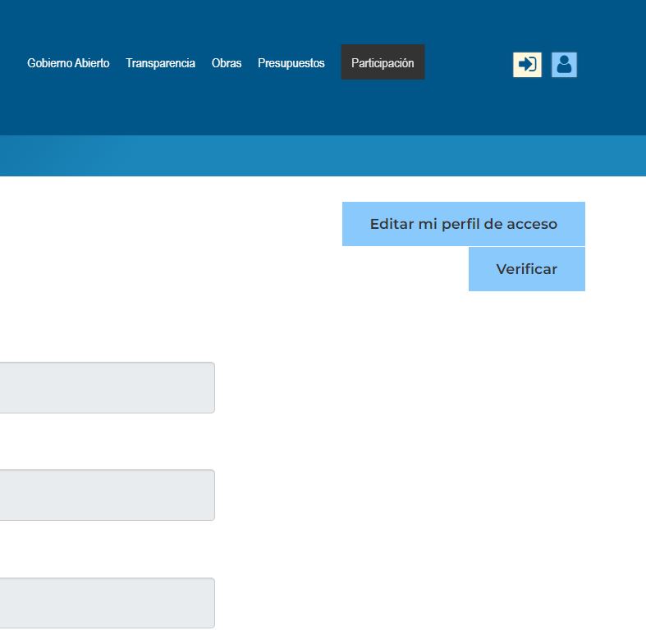Verify the account with Verificar
Screen dimensions: 646x644
click(526, 269)
